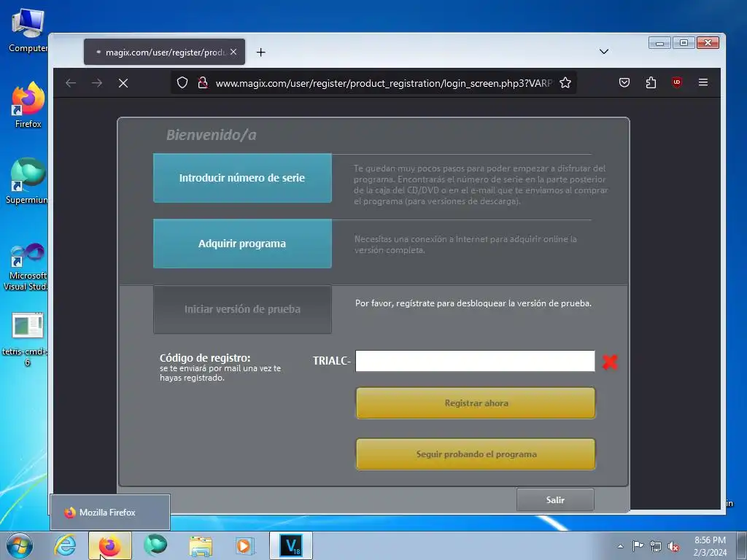Select the Mozilla Firefox taskbar preview
Screen dimensions: 747x560
pyautogui.click(x=110, y=513)
